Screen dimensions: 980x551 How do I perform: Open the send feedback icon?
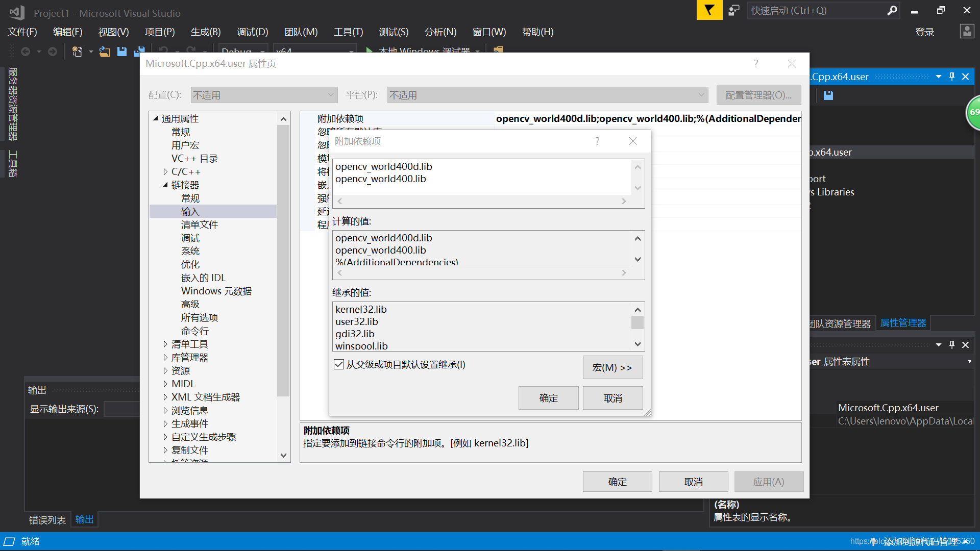[734, 10]
